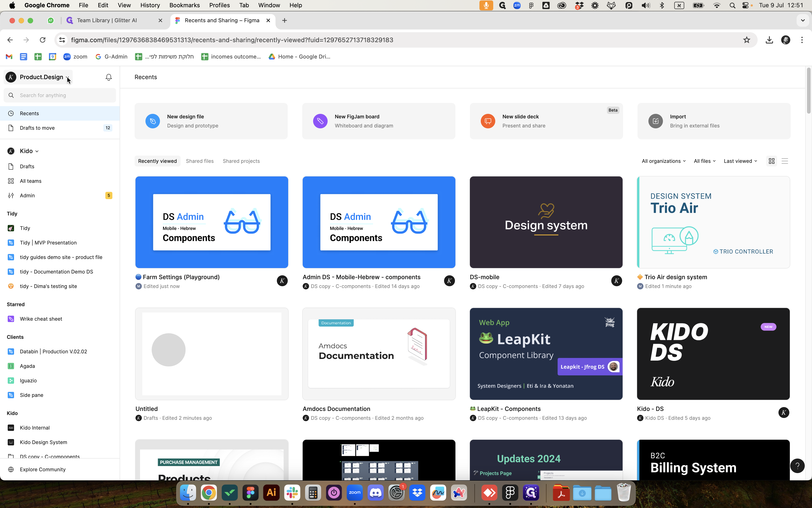
Task: Open Kido Design System project
Action: pyautogui.click(x=60, y=442)
